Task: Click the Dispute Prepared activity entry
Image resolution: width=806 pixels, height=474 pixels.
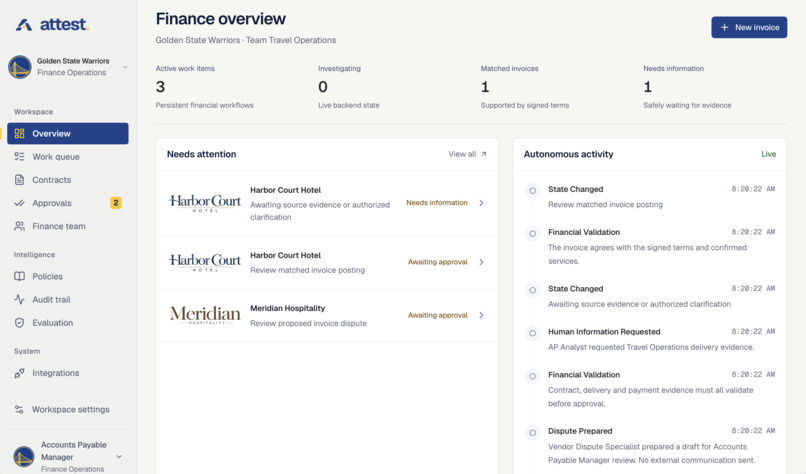Action: click(650, 445)
